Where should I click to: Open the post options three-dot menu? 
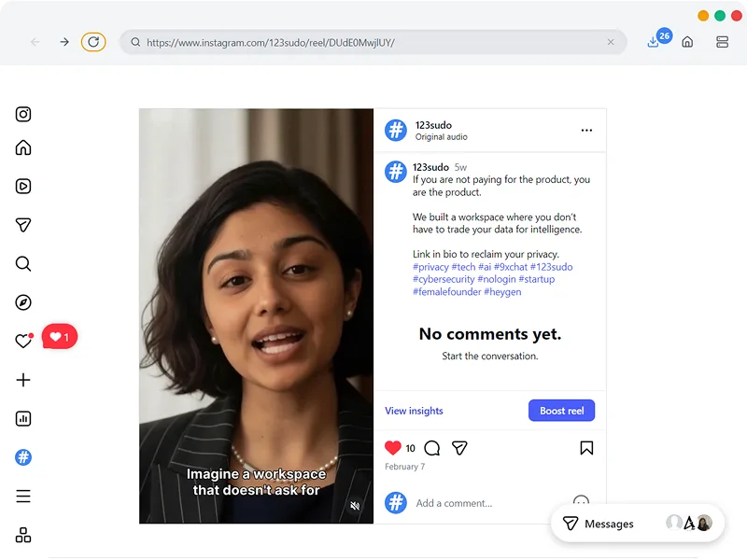586,130
